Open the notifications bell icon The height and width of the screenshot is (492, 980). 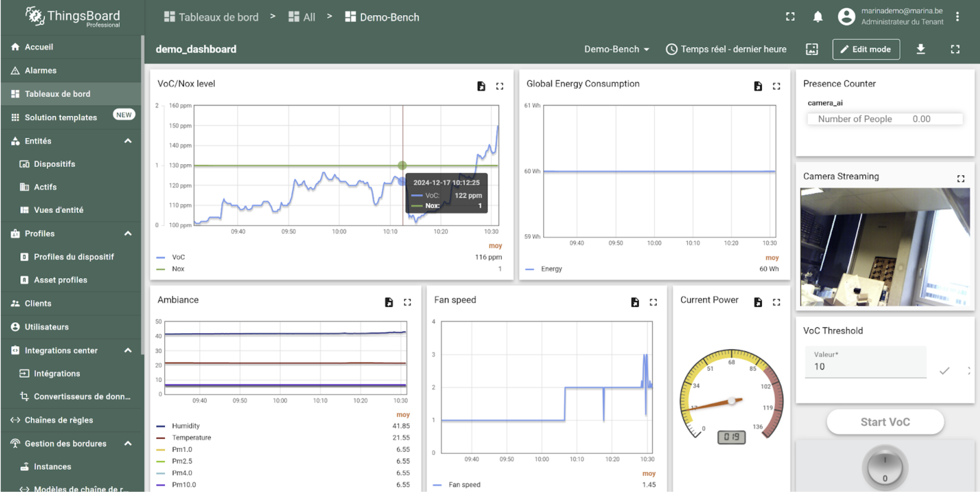tap(817, 17)
